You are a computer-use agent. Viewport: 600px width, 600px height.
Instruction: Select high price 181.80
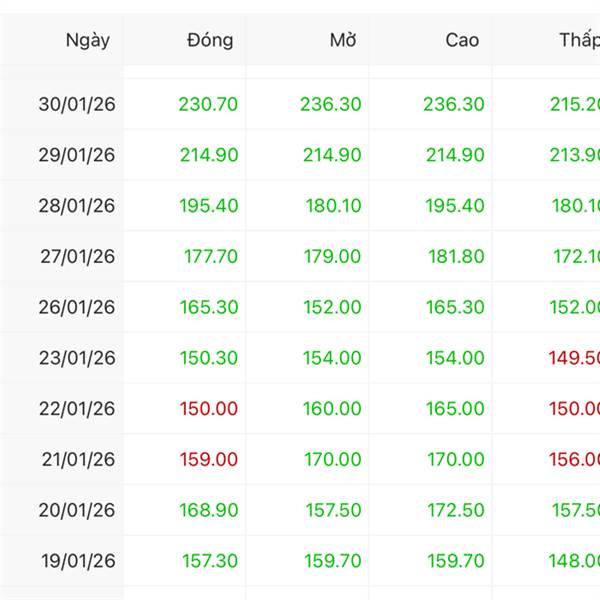pyautogui.click(x=455, y=257)
